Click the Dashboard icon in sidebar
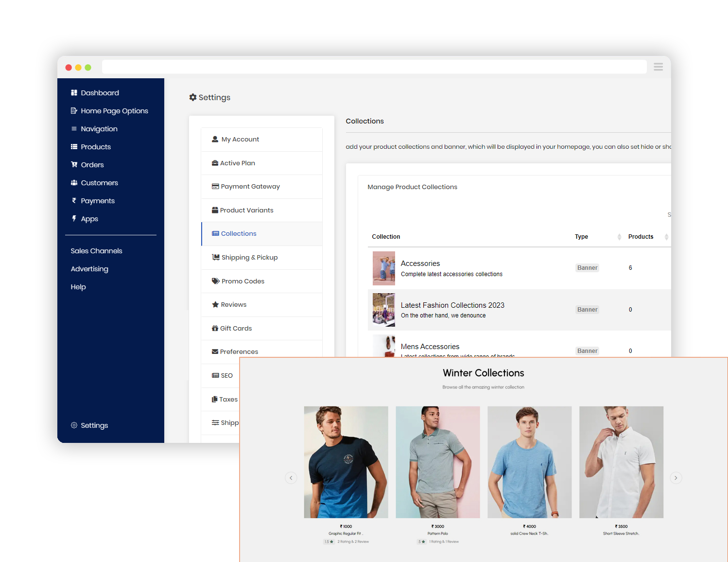728x562 pixels. click(74, 93)
